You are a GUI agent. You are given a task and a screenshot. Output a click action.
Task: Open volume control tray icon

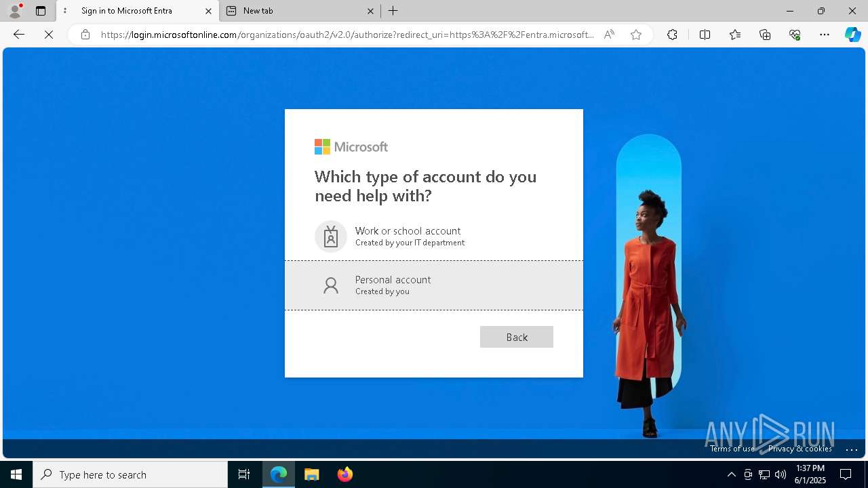pos(781,474)
